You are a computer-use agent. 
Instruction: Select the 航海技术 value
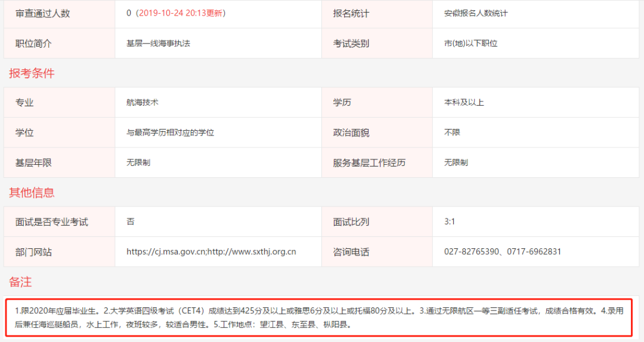142,102
